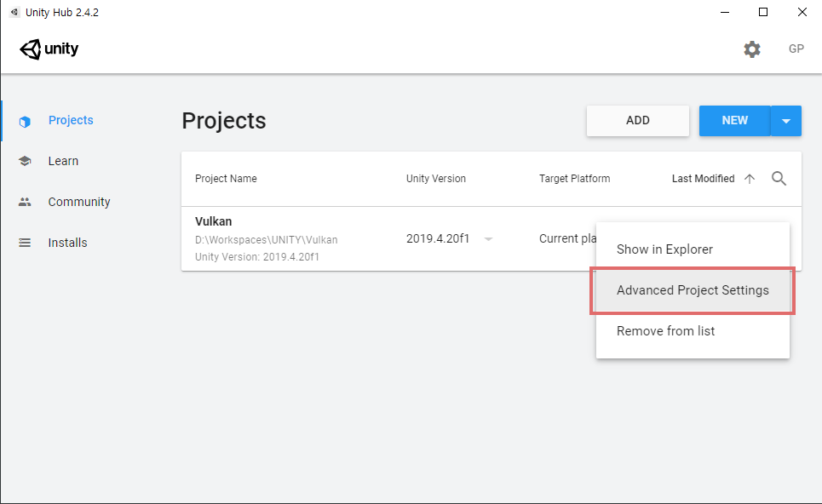Open the settings gear icon
The width and height of the screenshot is (822, 504).
pyautogui.click(x=752, y=49)
